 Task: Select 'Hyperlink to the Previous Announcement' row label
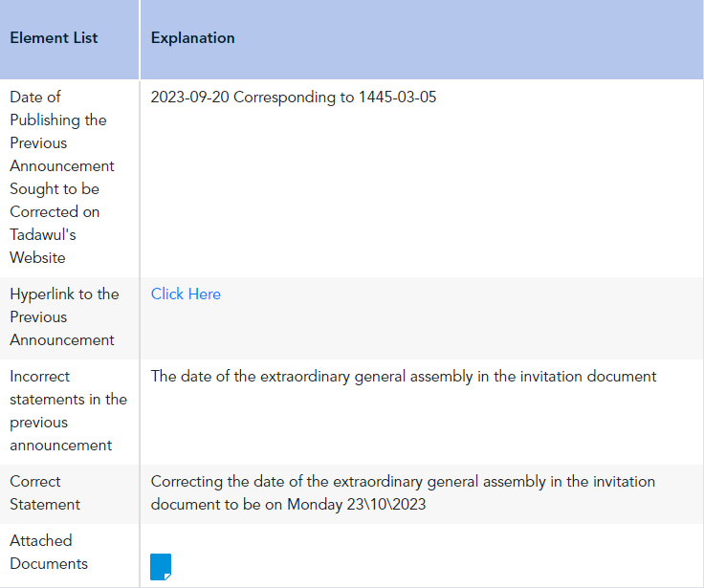64,316
